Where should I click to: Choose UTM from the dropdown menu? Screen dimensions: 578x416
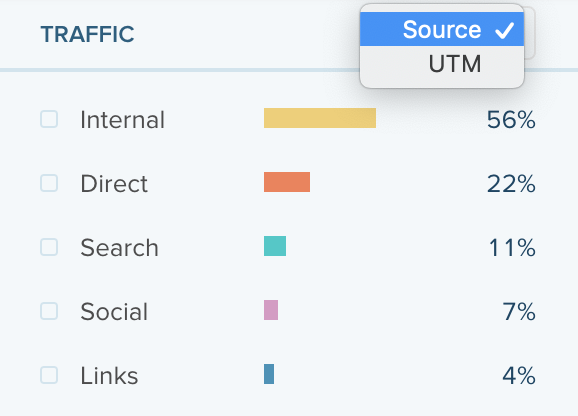click(442, 64)
